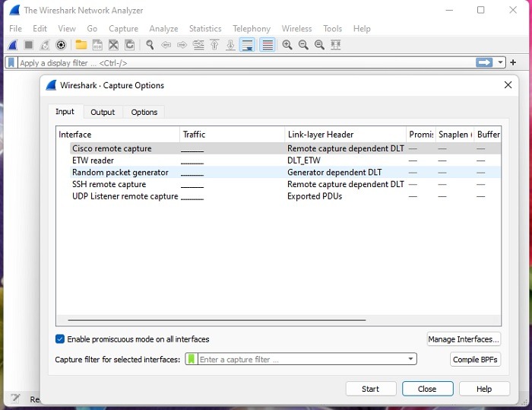
Task: Open the Analyze menu
Action: click(163, 29)
